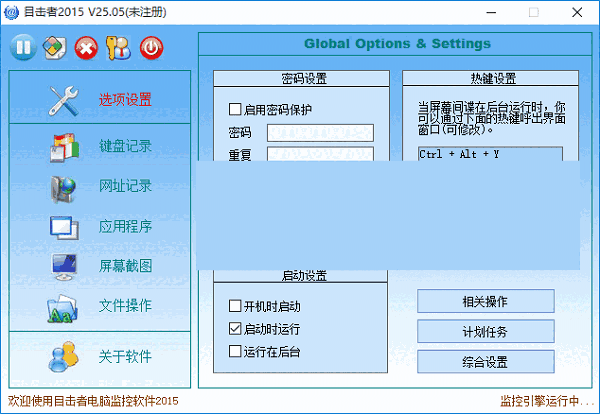The width and height of the screenshot is (600, 414).
Task: Open the 选项设置 section
Action: coord(125,100)
